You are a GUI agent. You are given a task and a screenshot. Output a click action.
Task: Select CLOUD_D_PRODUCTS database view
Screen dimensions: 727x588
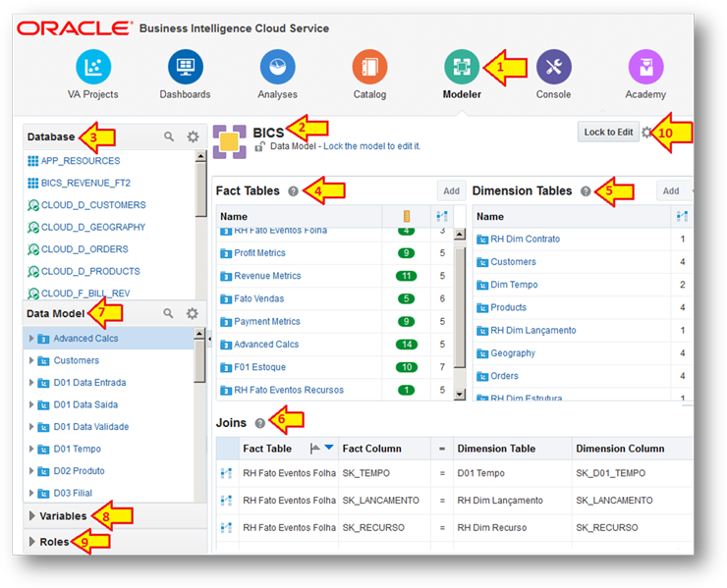[90, 271]
